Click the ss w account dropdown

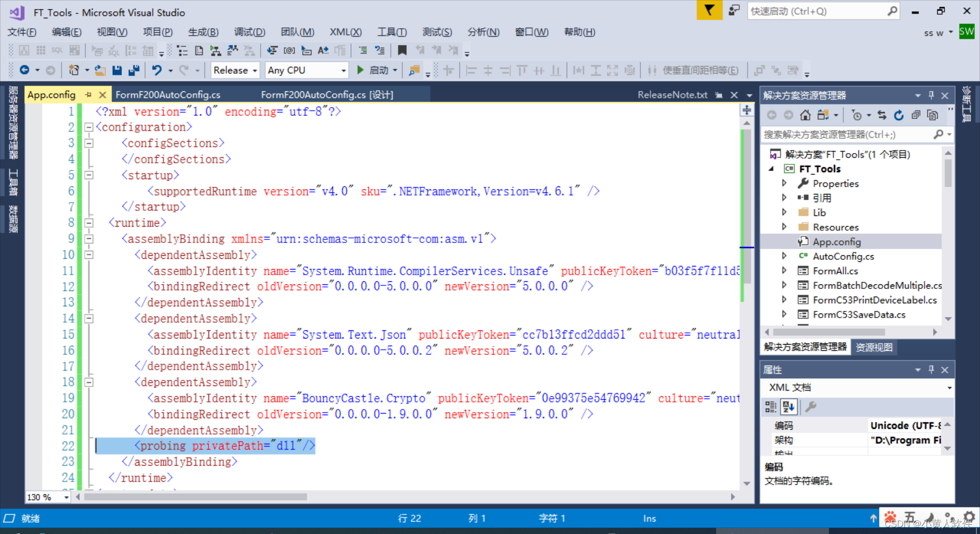click(938, 33)
